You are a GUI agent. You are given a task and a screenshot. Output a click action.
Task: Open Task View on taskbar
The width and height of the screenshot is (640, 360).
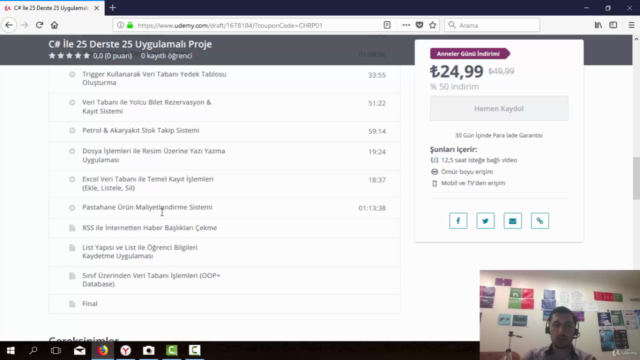[x=56, y=350]
